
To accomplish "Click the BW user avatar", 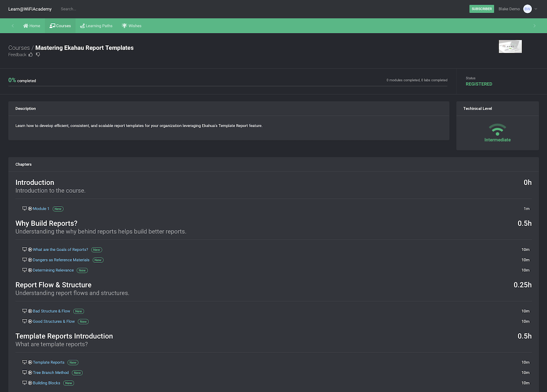I will [527, 9].
